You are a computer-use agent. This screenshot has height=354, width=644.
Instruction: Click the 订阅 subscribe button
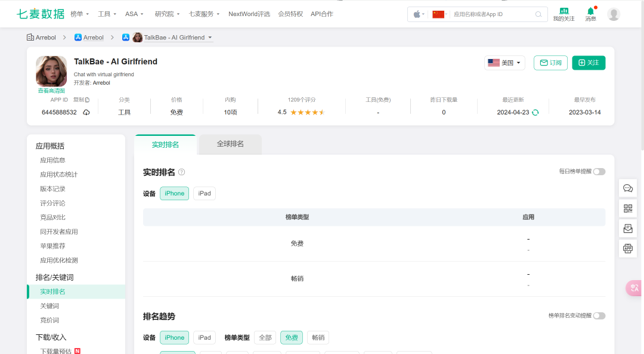pyautogui.click(x=551, y=63)
